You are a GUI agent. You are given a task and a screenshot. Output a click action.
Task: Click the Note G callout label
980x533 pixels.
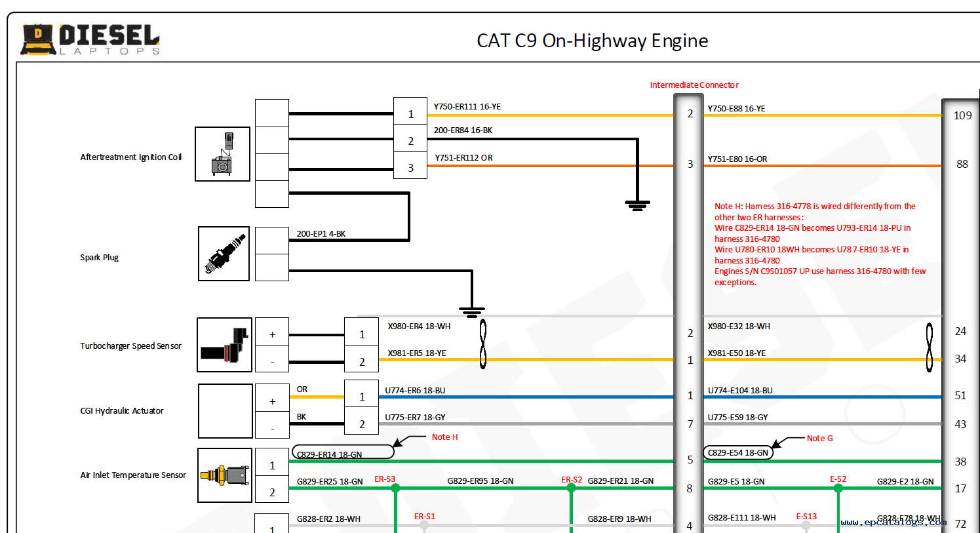[819, 438]
